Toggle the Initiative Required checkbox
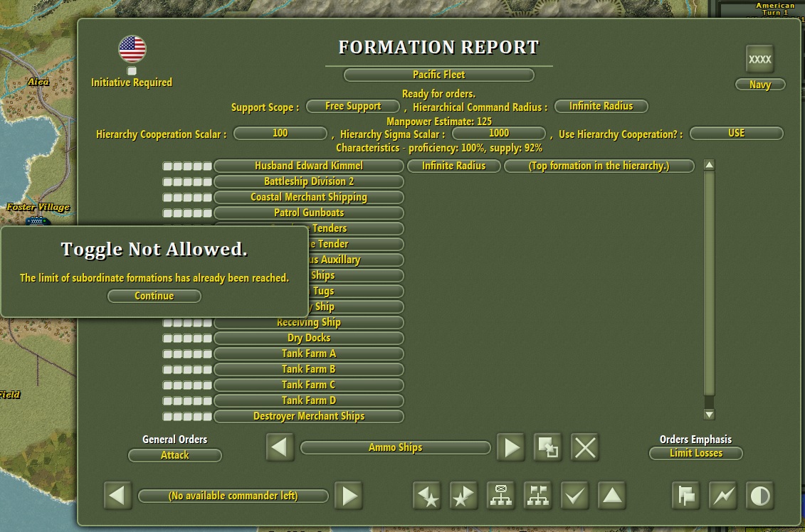 point(131,71)
